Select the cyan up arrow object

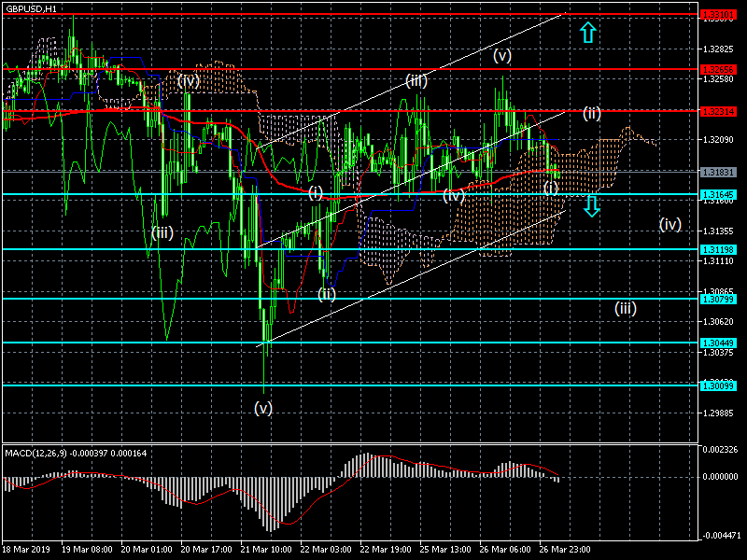pyautogui.click(x=588, y=33)
